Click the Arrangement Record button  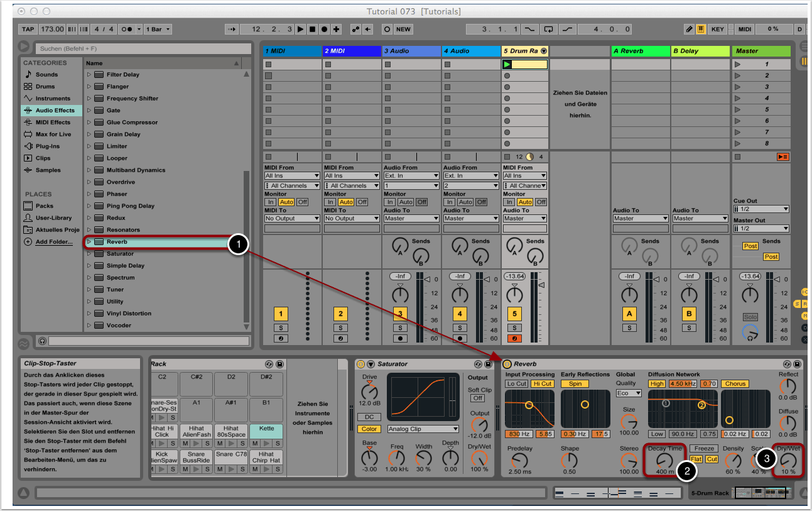pos(324,29)
